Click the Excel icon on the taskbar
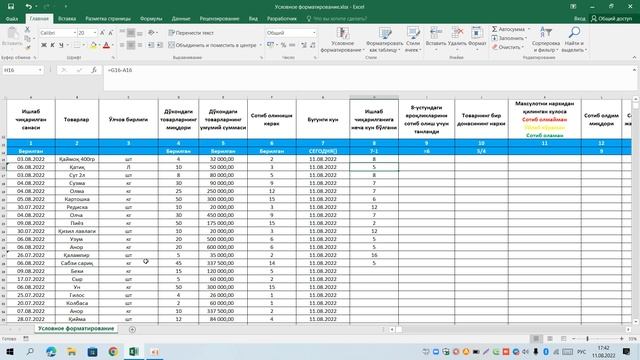Image resolution: width=640 pixels, height=360 pixels. 133,351
